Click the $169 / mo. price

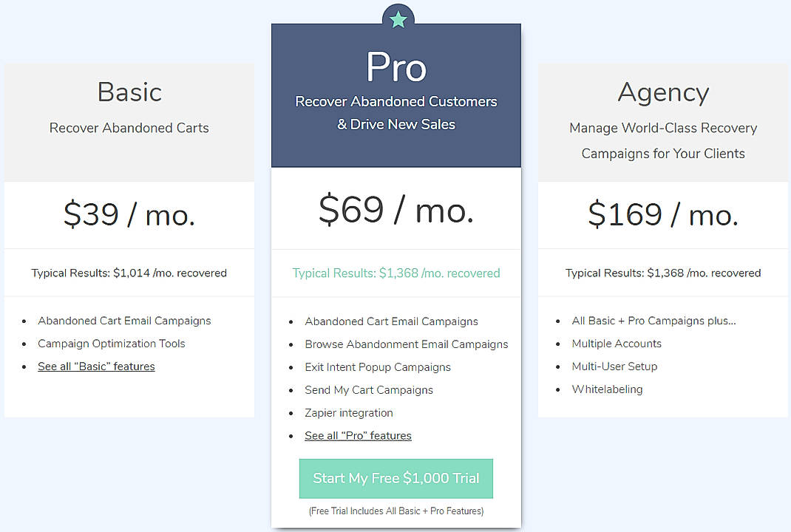click(x=662, y=214)
